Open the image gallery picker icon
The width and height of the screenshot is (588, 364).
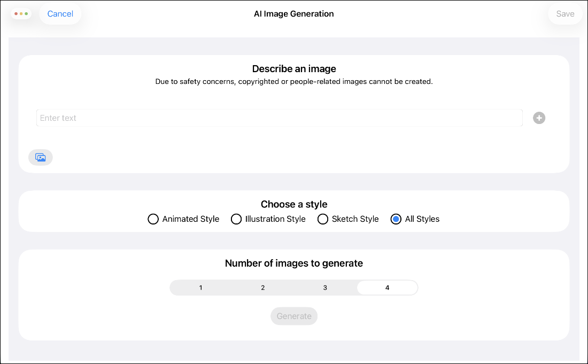(41, 157)
